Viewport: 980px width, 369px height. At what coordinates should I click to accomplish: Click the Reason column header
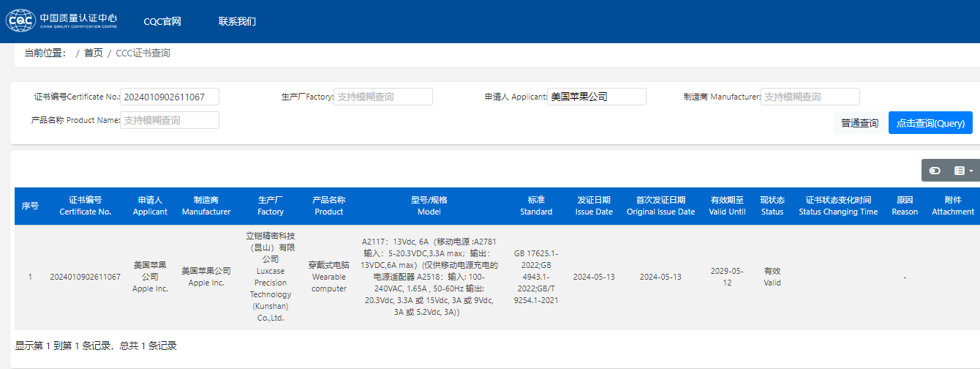click(x=905, y=206)
